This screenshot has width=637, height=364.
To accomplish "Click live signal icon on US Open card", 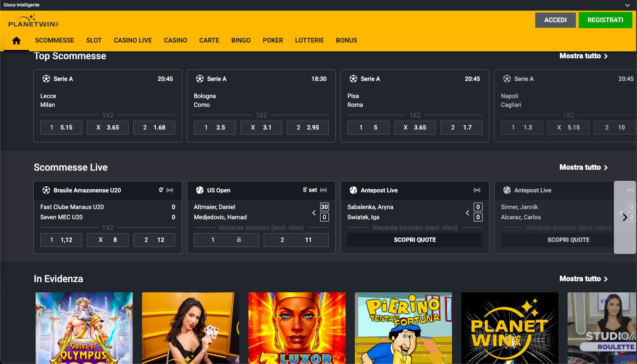I will tap(323, 191).
